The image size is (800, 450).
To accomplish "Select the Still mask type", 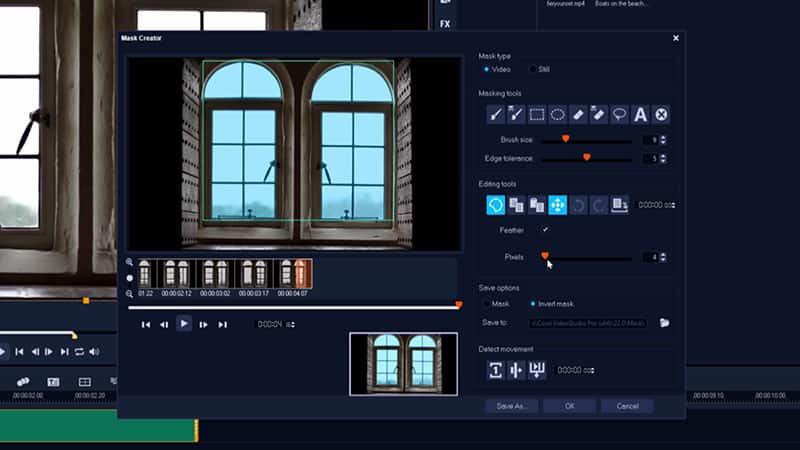I will (x=533, y=69).
